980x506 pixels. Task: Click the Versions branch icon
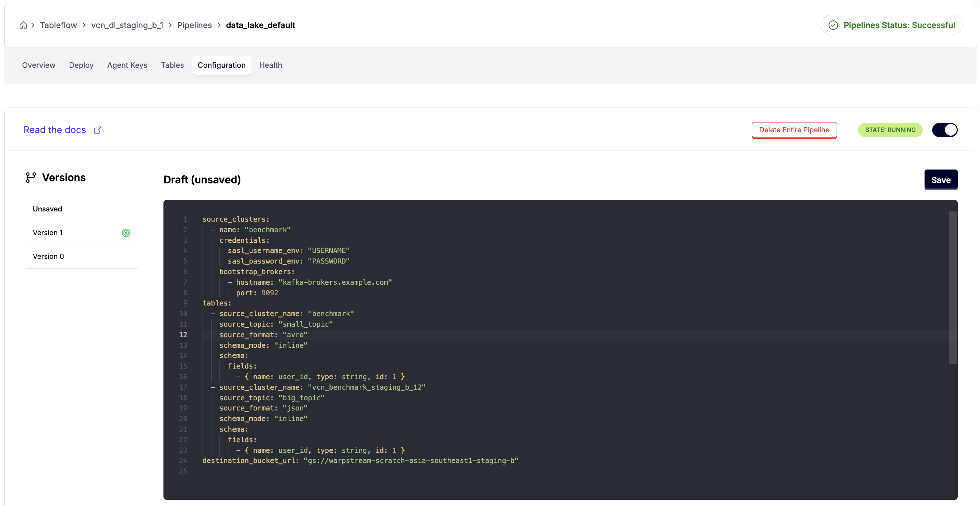[x=30, y=178]
